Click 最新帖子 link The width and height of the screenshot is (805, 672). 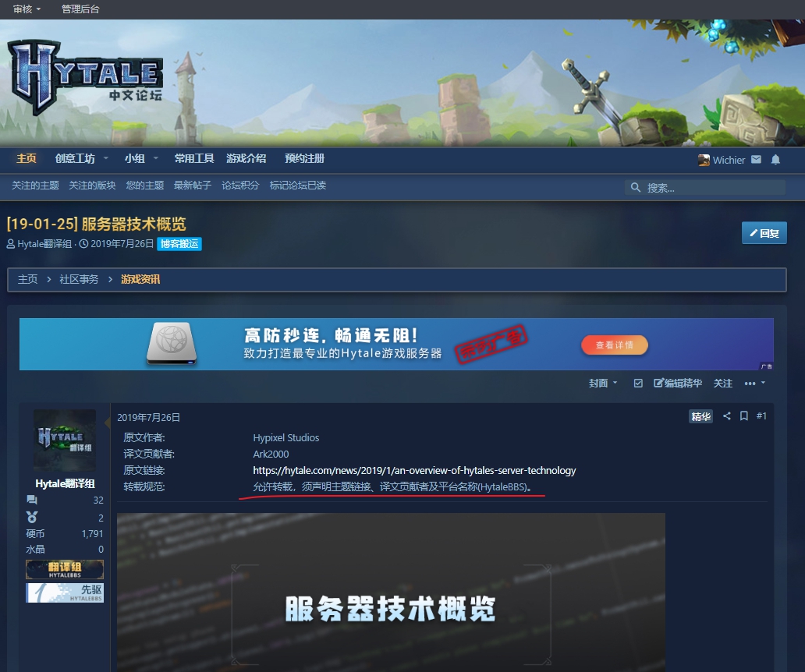pyautogui.click(x=193, y=186)
